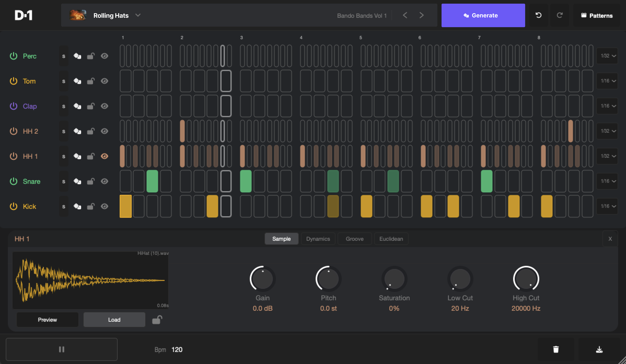Click the Saturation knob
This screenshot has height=364, width=626.
[x=394, y=279]
